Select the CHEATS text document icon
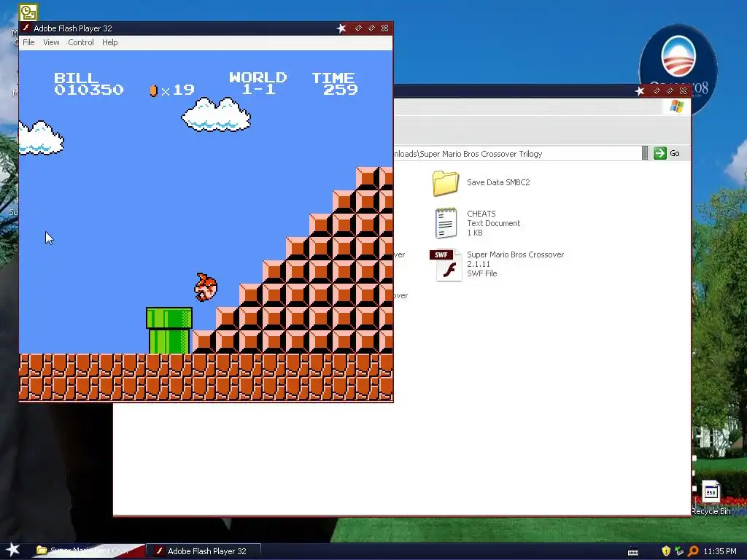Viewport: 747px width, 560px height. click(x=446, y=223)
